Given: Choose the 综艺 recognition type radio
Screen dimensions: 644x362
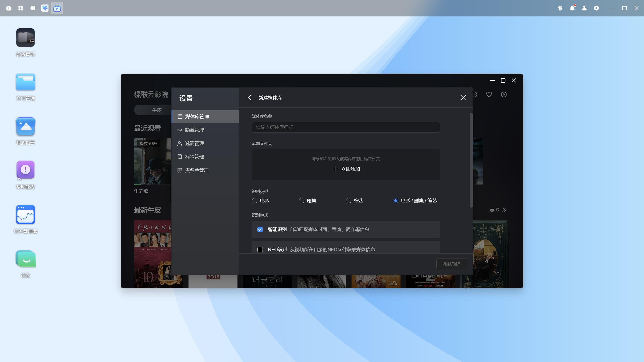Looking at the screenshot, I should (349, 201).
